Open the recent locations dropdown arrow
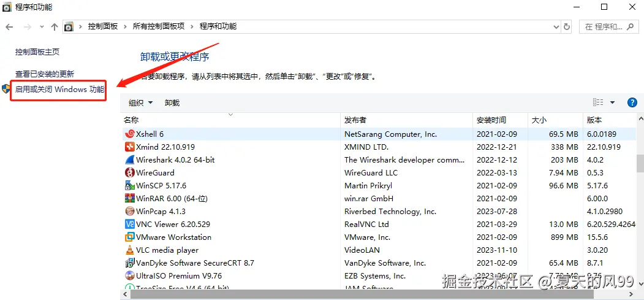644x300 pixels. pos(42,27)
